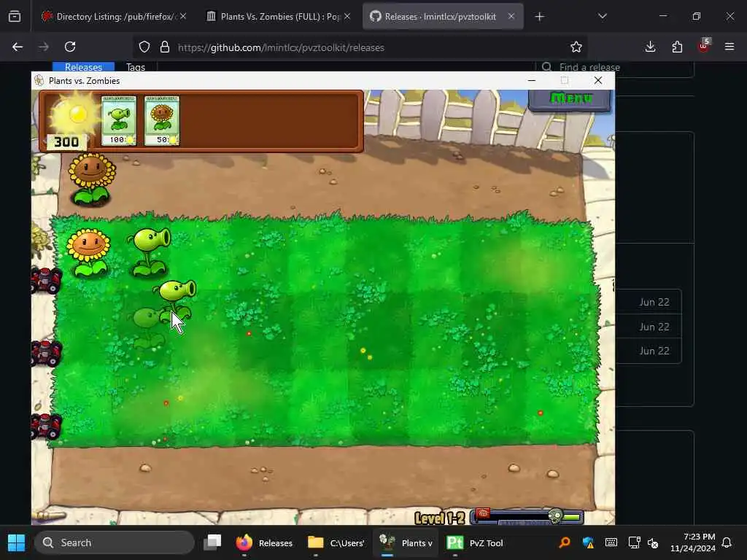Close the Releases pvztoolkit tab

[511, 16]
